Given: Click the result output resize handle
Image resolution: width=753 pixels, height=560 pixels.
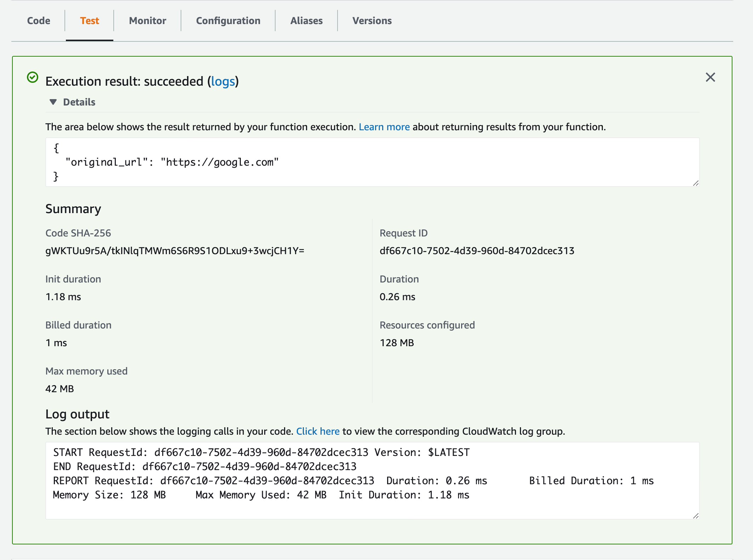Looking at the screenshot, I should coord(696,183).
